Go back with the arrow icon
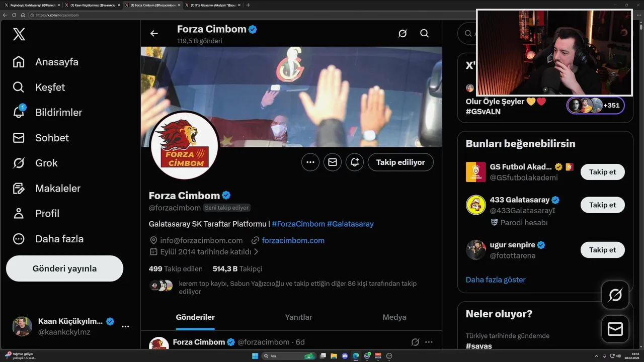The width and height of the screenshot is (644, 362). pos(154,33)
